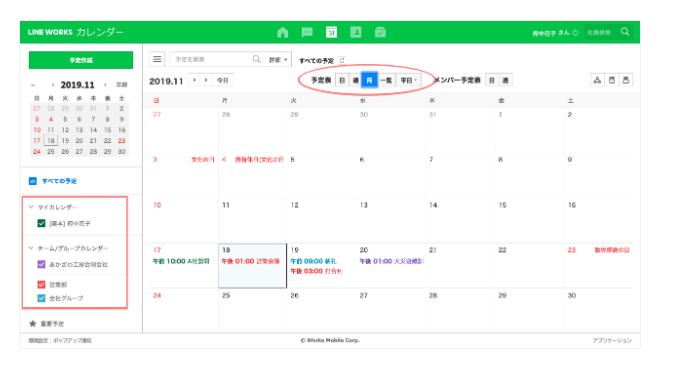Viewport: 699px width, 392px height.
Task: Click the green 予定作成 button
Action: click(81, 60)
